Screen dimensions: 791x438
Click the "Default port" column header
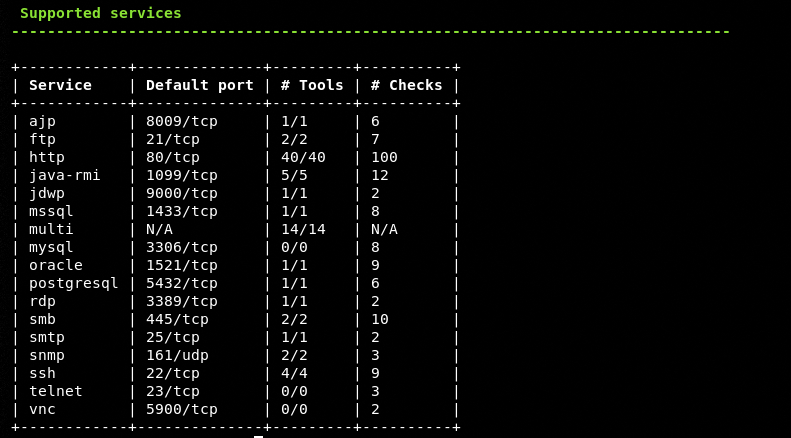pos(200,86)
